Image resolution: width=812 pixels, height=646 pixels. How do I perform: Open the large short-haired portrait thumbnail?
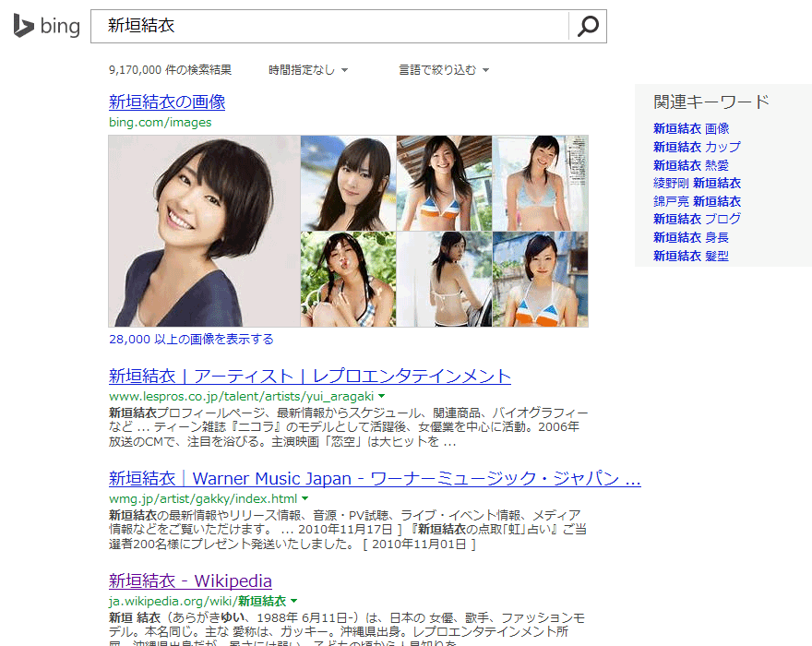pos(204,231)
